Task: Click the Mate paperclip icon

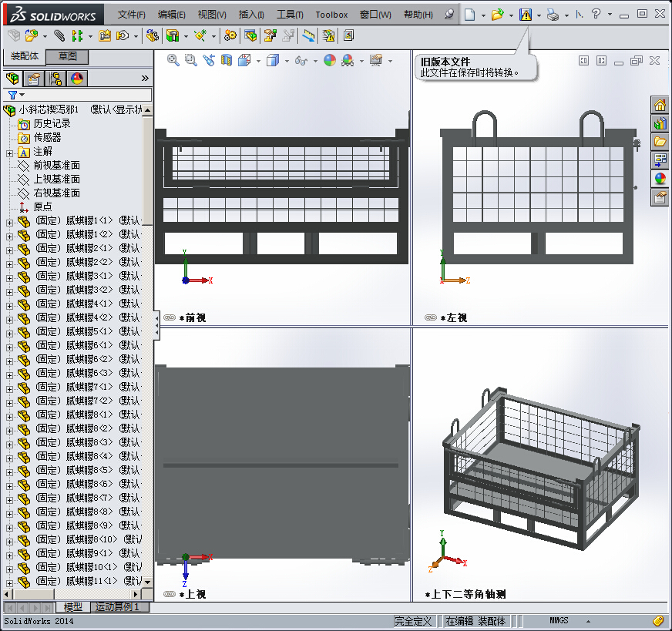Action: 59,35
